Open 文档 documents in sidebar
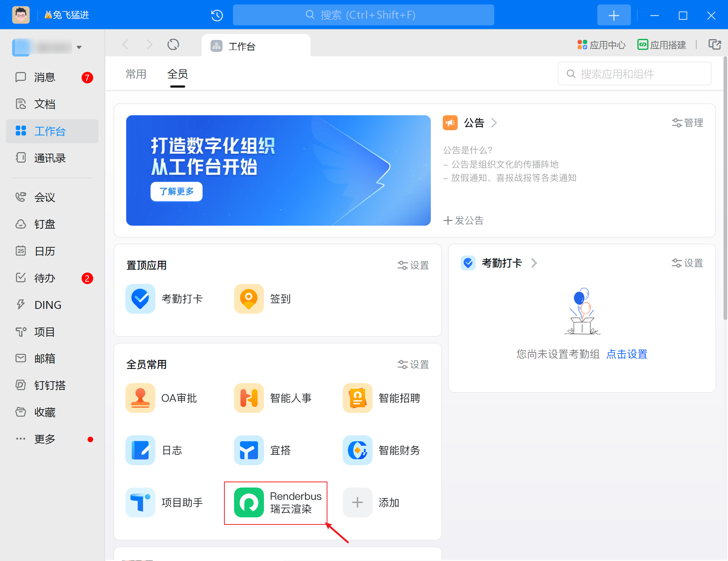 point(52,104)
